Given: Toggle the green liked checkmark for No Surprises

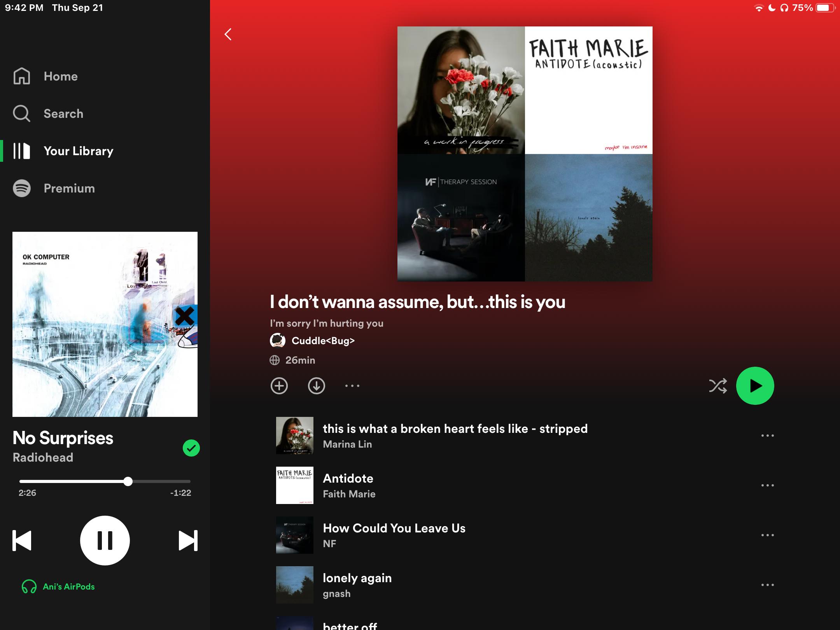Looking at the screenshot, I should [191, 448].
